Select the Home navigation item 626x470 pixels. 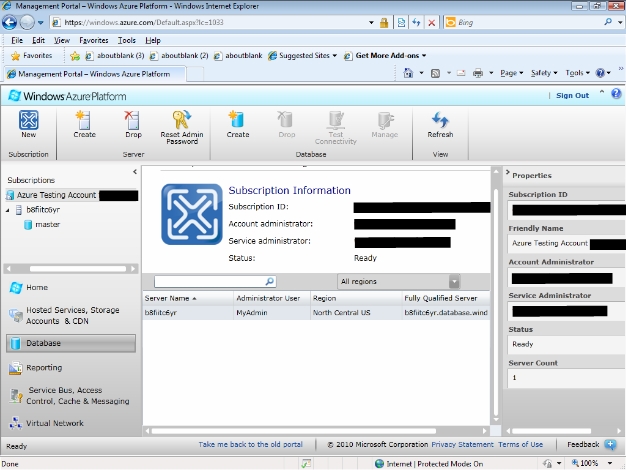[37, 288]
